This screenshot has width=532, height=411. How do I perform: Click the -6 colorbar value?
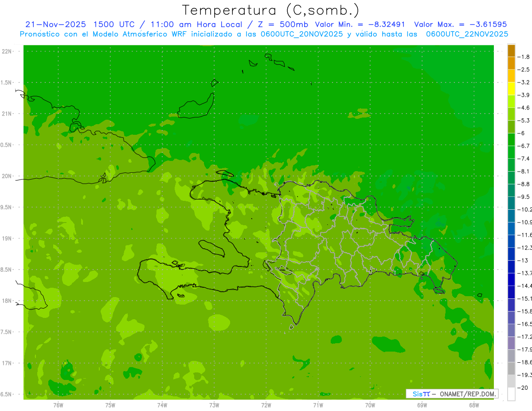click(x=522, y=133)
